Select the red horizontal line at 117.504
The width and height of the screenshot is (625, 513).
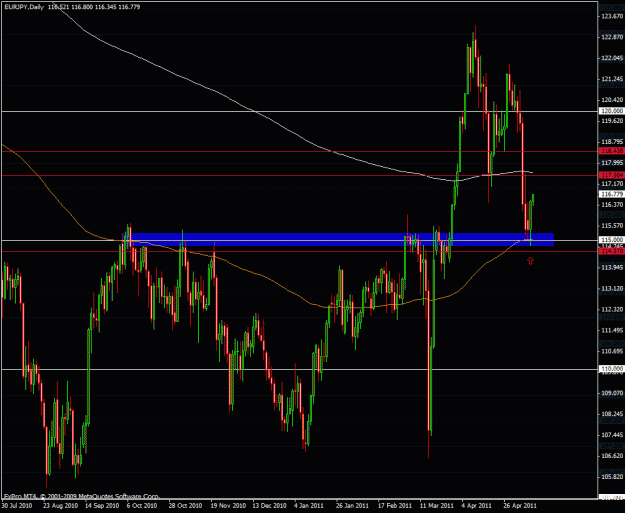tap(299, 175)
